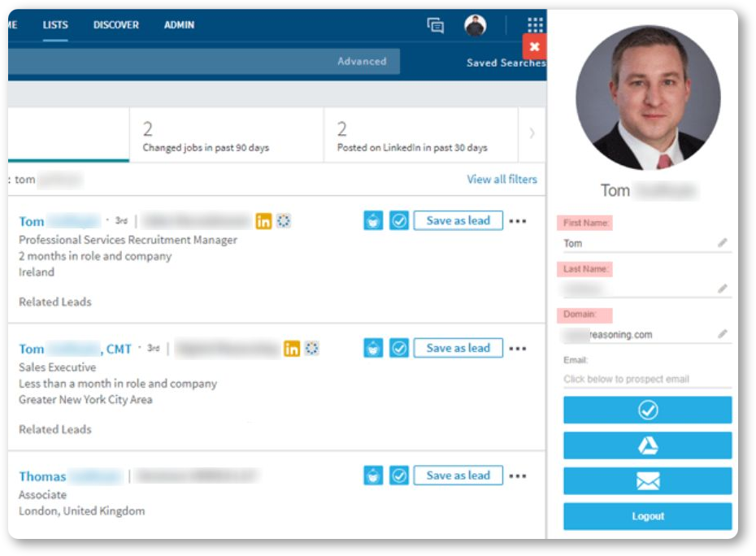This screenshot has height=556, width=756.
Task: Click the checkmark verify icon on Tom CMT row
Action: 399,348
